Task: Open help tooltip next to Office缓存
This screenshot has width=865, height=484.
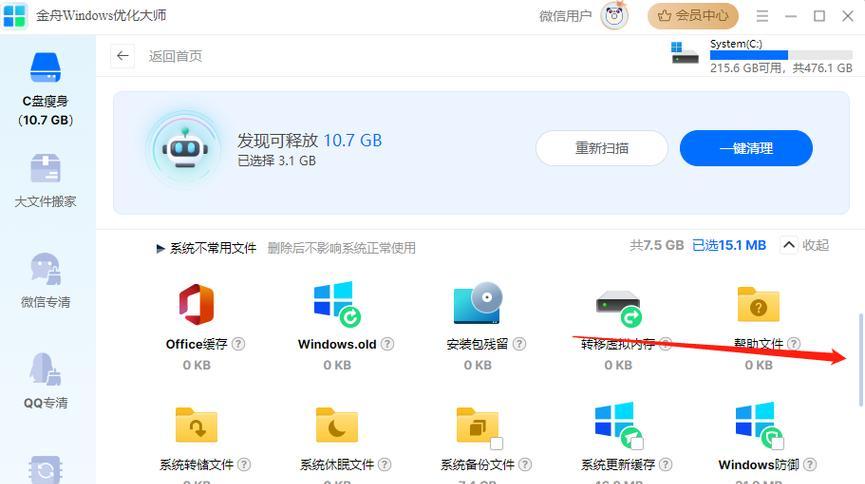Action: coord(238,344)
